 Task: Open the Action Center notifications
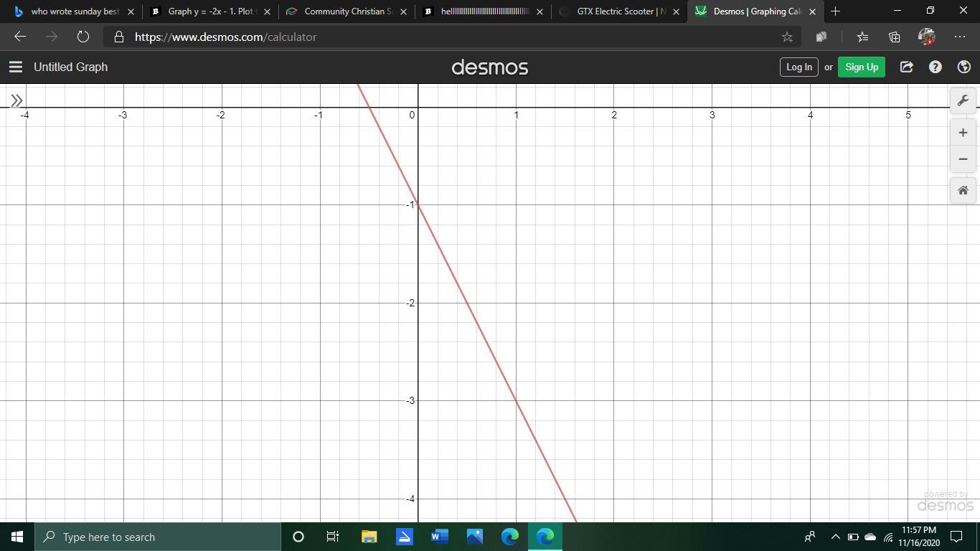coord(956,537)
